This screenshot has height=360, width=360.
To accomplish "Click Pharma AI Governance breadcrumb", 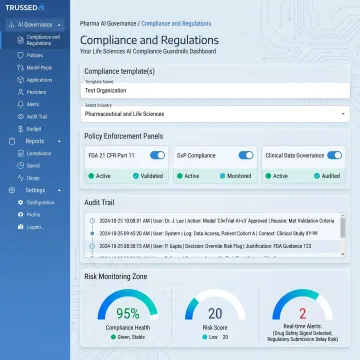I will click(x=108, y=24).
